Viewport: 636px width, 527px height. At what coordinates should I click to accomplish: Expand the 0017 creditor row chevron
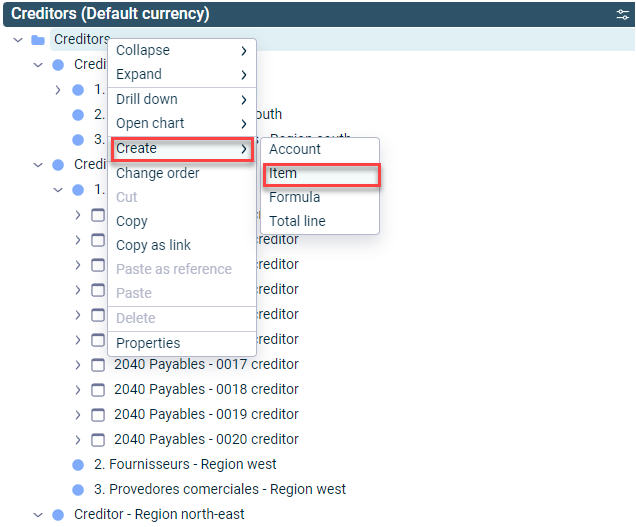pos(78,365)
